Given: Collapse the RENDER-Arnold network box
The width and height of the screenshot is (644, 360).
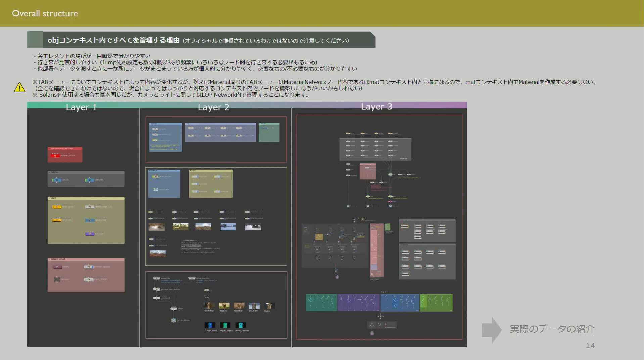Looking at the screenshot, I should tap(50, 259).
